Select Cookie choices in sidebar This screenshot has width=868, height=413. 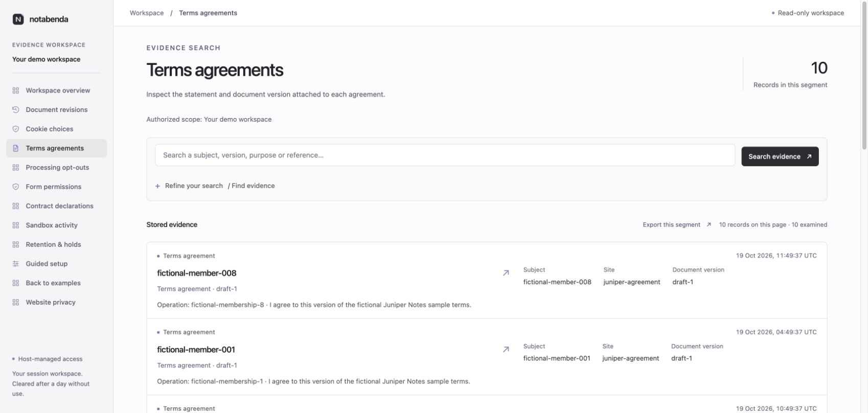(56, 129)
